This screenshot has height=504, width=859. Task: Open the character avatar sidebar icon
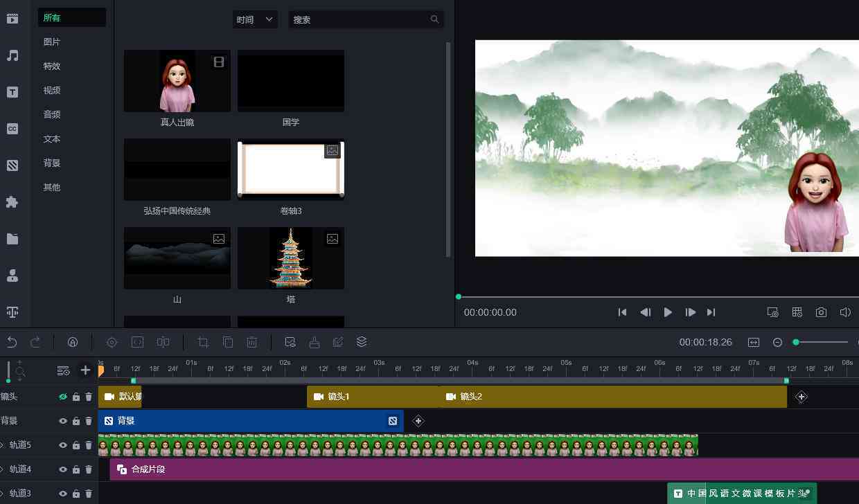pos(12,276)
